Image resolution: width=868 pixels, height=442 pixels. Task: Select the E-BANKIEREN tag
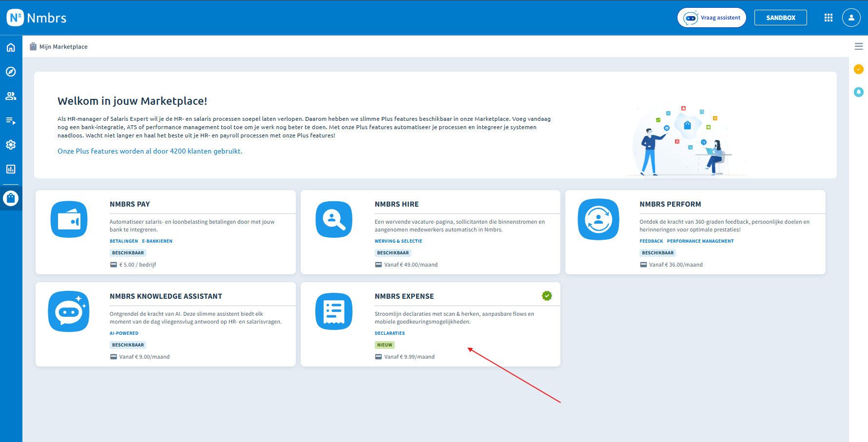click(157, 241)
